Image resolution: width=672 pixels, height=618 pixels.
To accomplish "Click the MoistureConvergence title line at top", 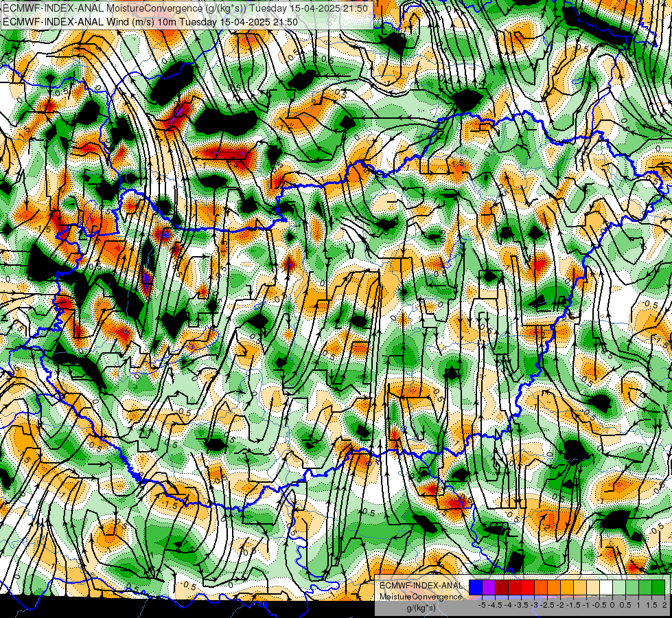I will pos(185,8).
